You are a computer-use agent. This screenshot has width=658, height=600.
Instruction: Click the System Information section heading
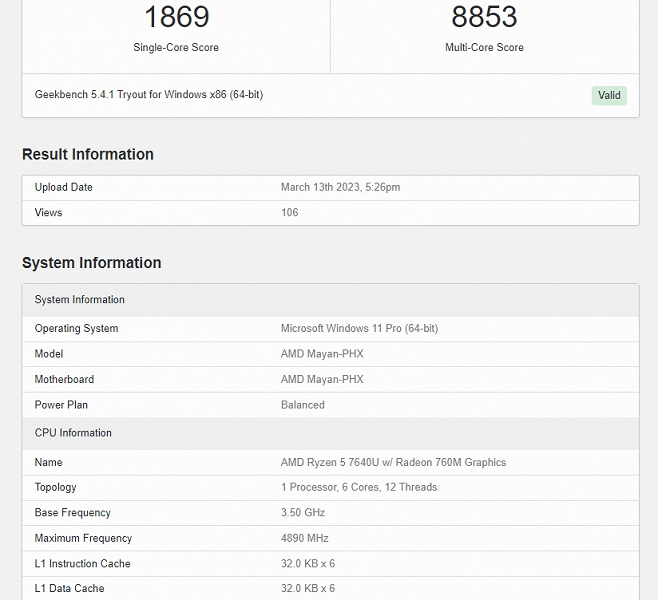tap(92, 263)
